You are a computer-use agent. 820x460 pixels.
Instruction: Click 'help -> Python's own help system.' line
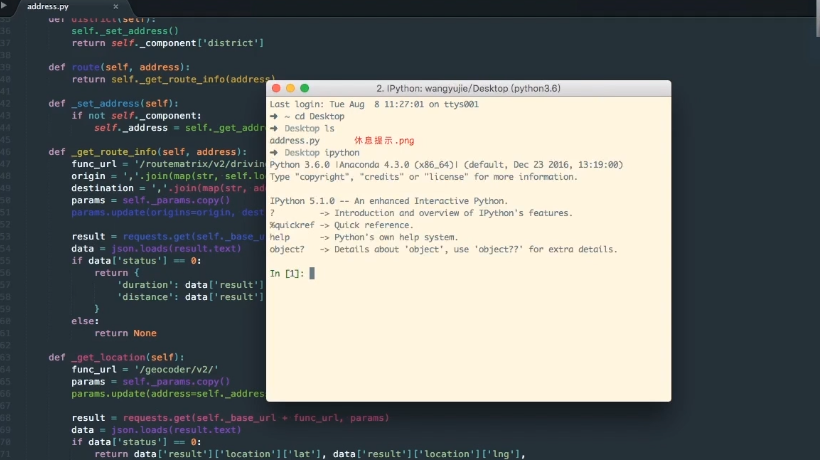pyautogui.click(x=363, y=237)
